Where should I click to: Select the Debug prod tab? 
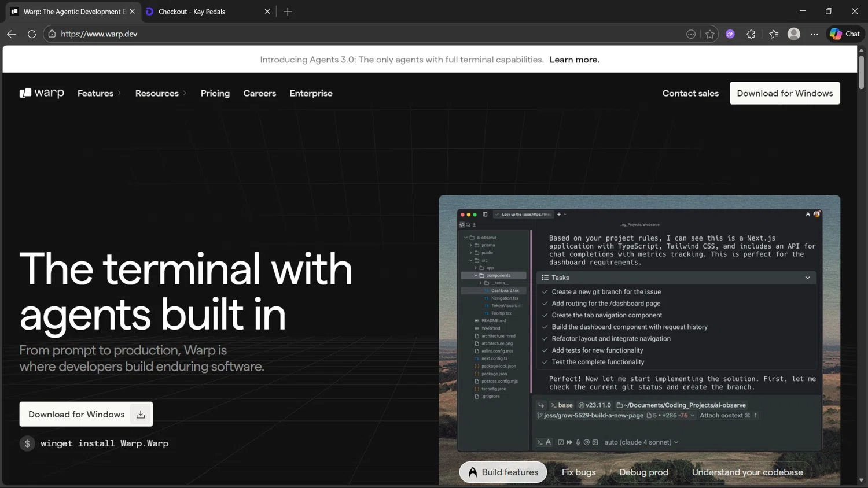pyautogui.click(x=643, y=472)
